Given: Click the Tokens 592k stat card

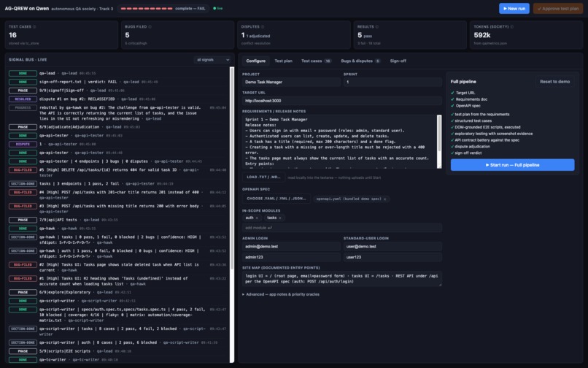Looking at the screenshot, I should [526, 35].
